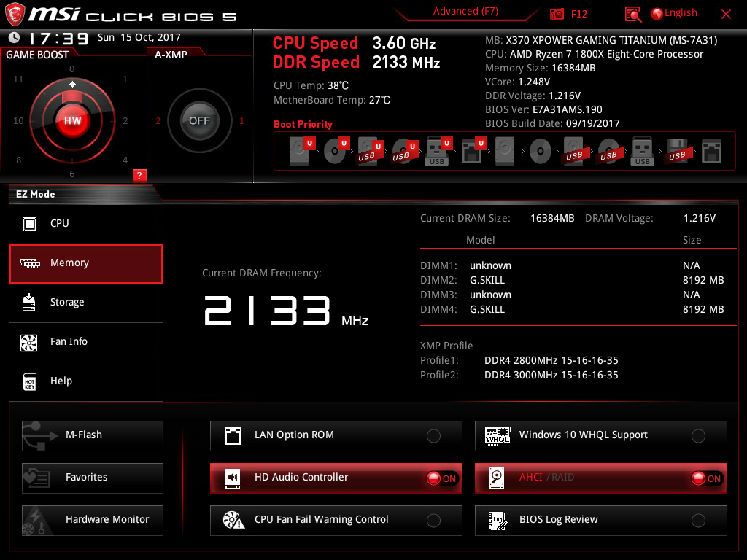Screen dimensions: 747x560
Task: Select UEFI optical disc boot device icon
Action: coord(336,151)
